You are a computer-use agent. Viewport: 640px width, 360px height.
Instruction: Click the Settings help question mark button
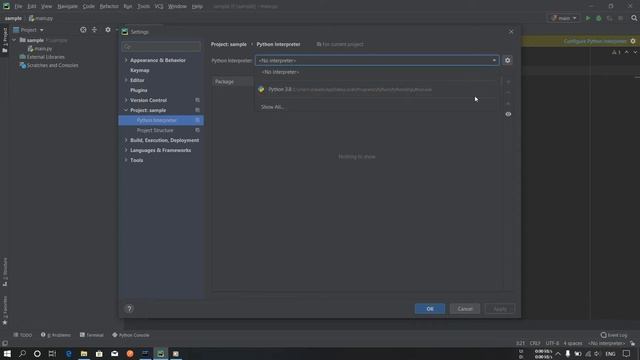click(x=129, y=309)
